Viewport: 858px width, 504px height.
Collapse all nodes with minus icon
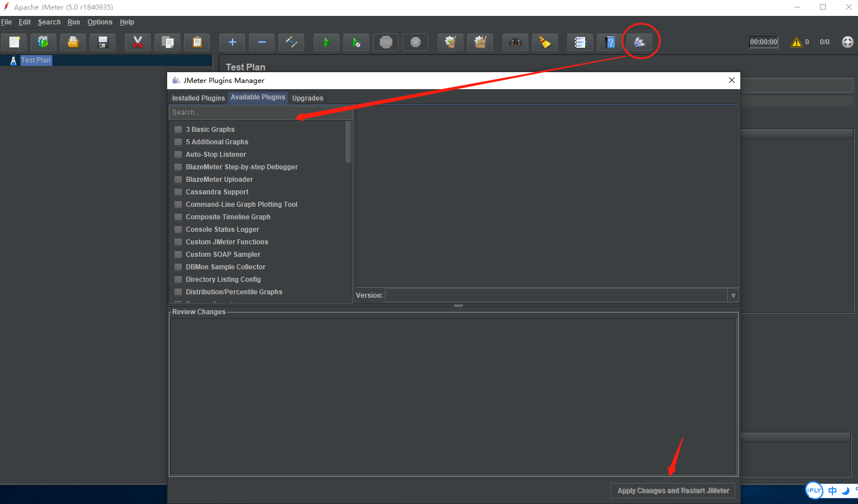click(x=262, y=42)
